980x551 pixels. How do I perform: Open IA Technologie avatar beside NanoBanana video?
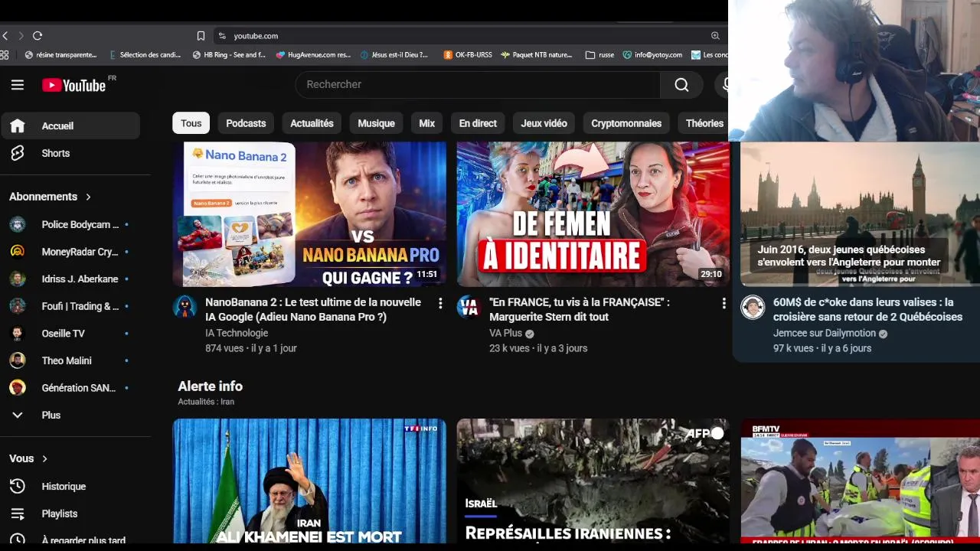(x=185, y=307)
